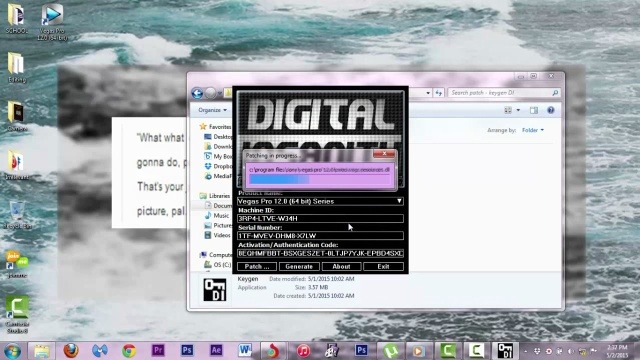Open the Editing desktop folder
Image resolution: width=640 pixels, height=360 pixels.
(17, 68)
